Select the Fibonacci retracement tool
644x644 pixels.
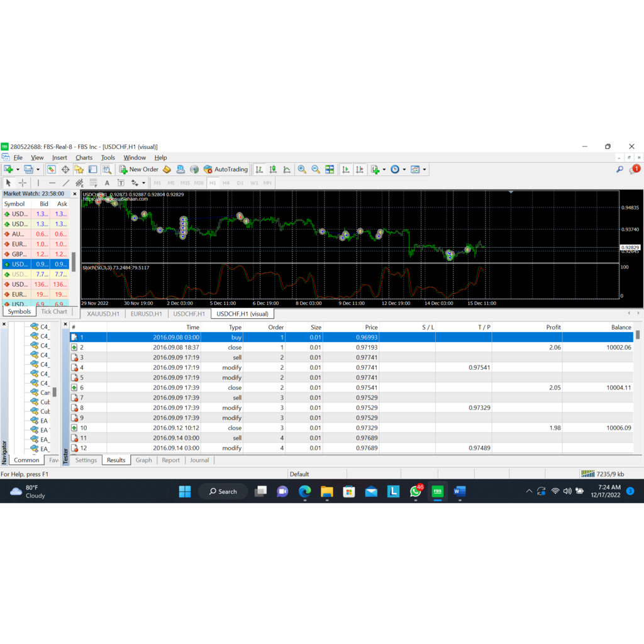pos(93,183)
